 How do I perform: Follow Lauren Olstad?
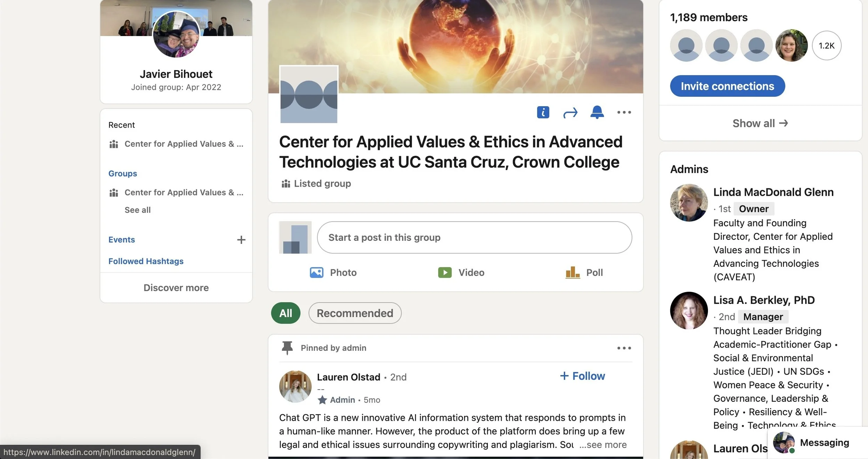pyautogui.click(x=582, y=376)
